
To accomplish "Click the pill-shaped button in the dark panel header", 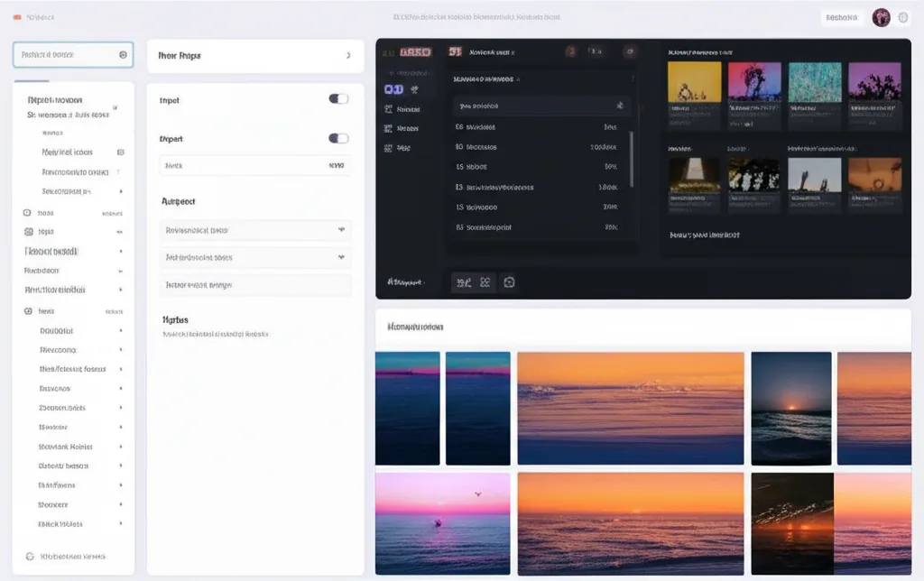I will [596, 51].
